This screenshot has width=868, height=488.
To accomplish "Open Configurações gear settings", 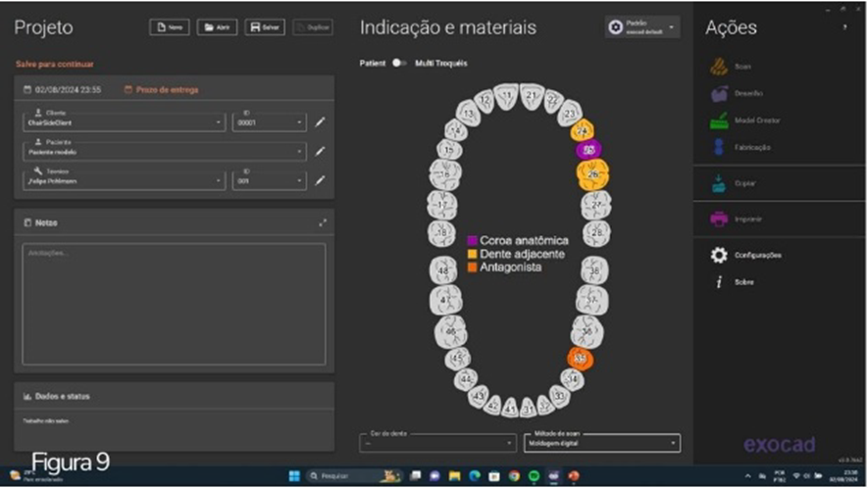I will point(719,255).
